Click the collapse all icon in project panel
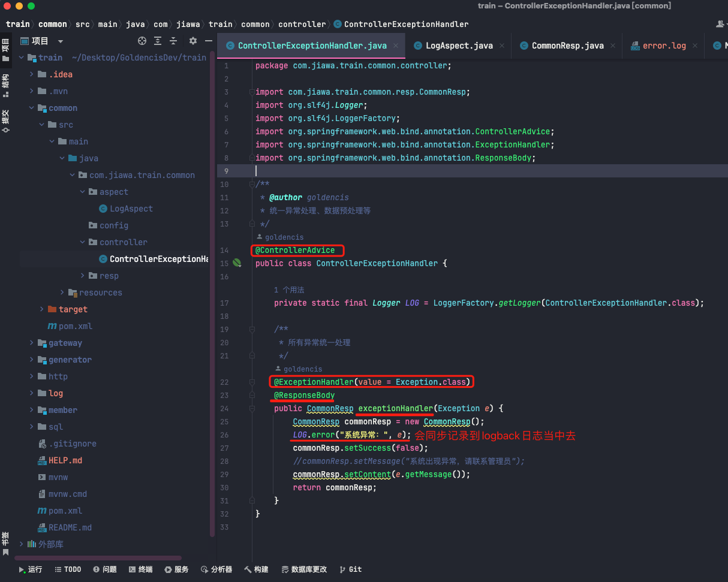Viewport: 728px width, 582px height. [173, 41]
